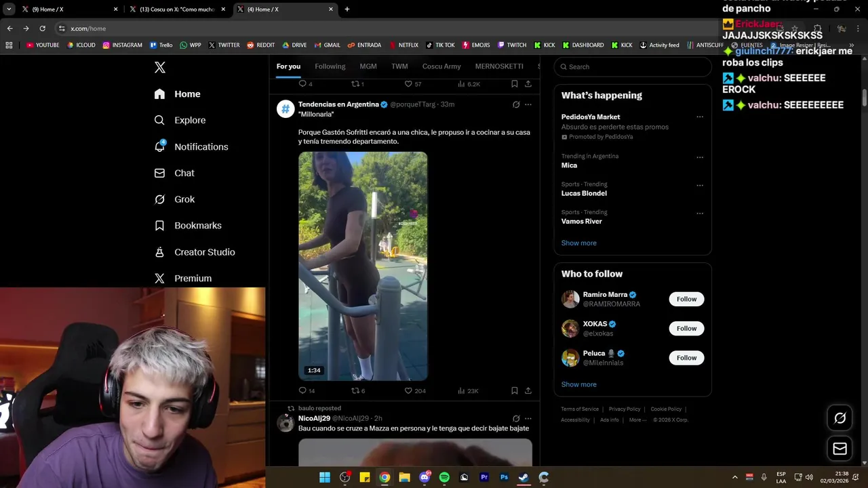The height and width of the screenshot is (488, 868).
Task: Switch to the MGM tab
Action: 368,66
